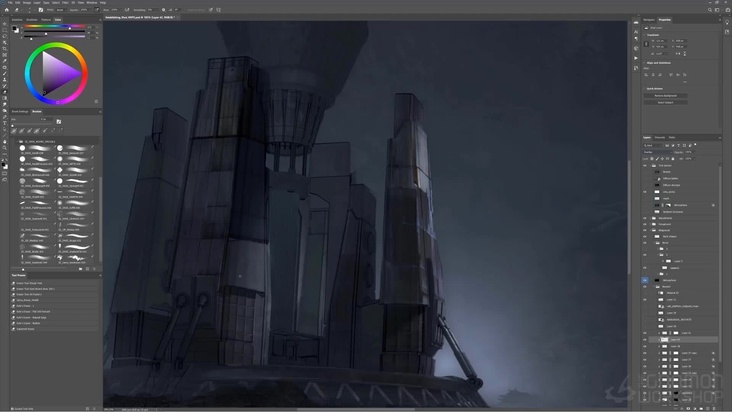Collapse the Align and Distribute section
The image size is (732, 412).
pos(645,63)
